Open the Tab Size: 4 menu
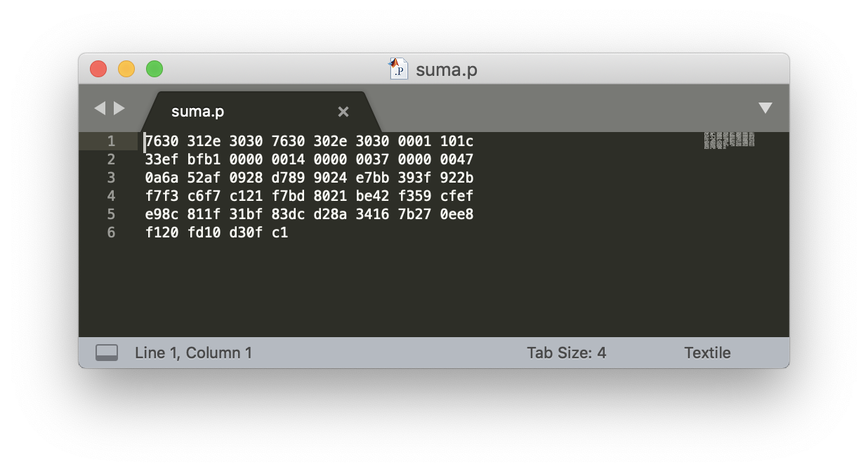Screen dimensions: 868x472 (x=566, y=353)
